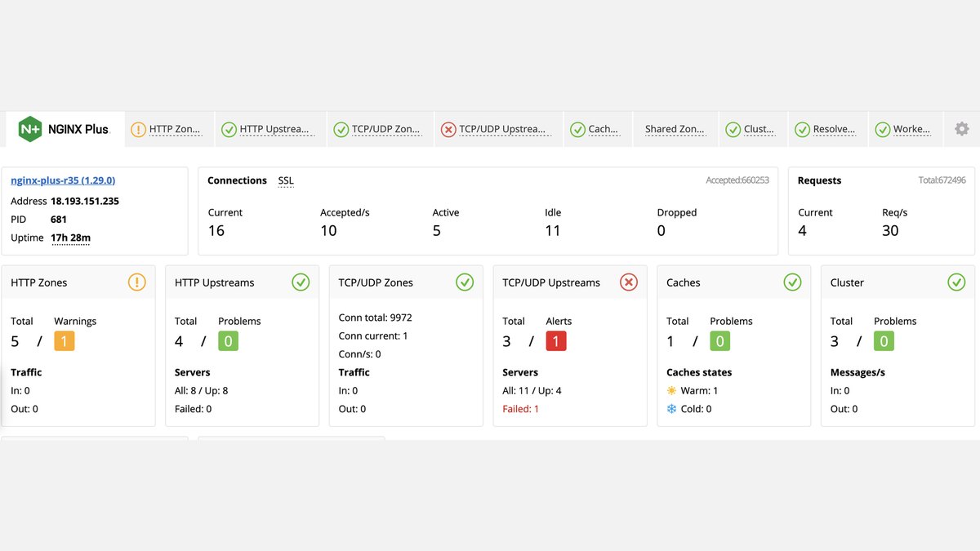Click green check icon on TCP/UDP Zones card

[x=465, y=282]
